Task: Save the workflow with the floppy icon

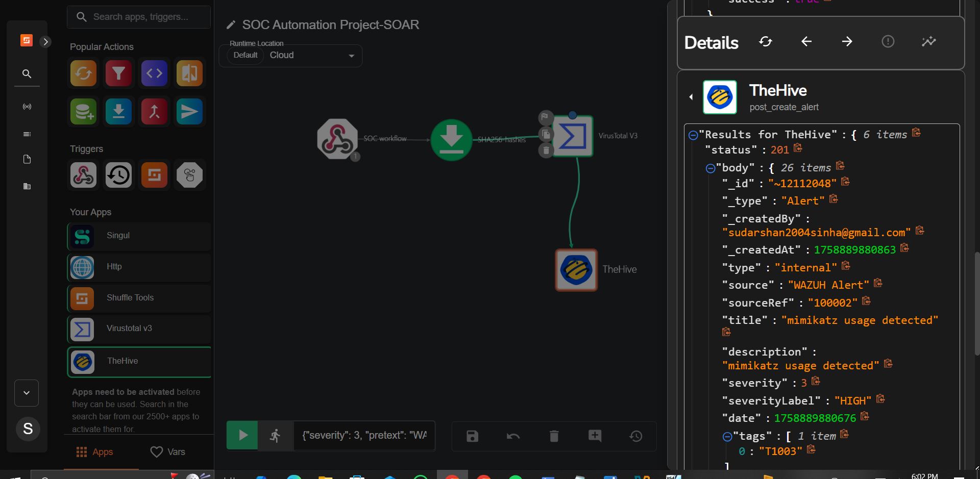Action: pos(472,436)
